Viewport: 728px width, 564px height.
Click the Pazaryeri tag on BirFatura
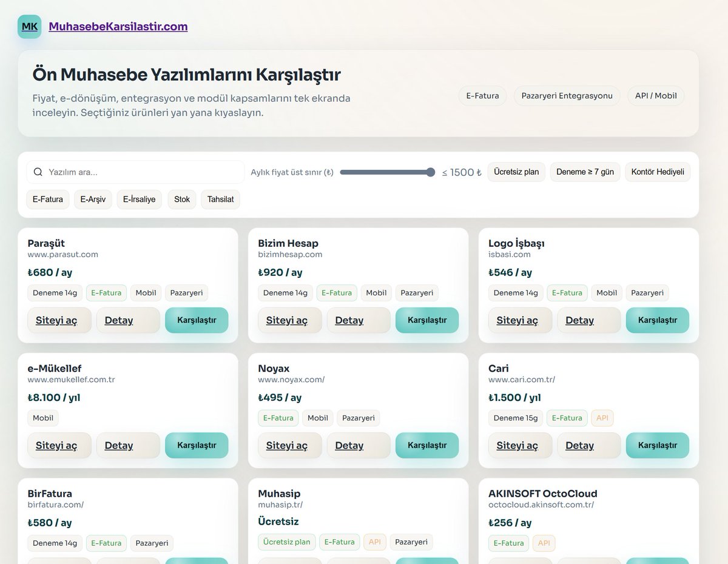pyautogui.click(x=152, y=543)
